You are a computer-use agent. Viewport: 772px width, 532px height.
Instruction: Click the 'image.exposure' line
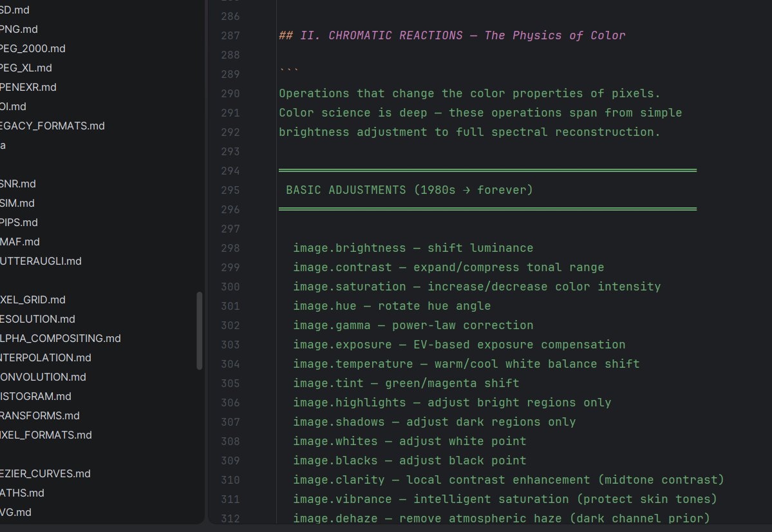pos(459,345)
